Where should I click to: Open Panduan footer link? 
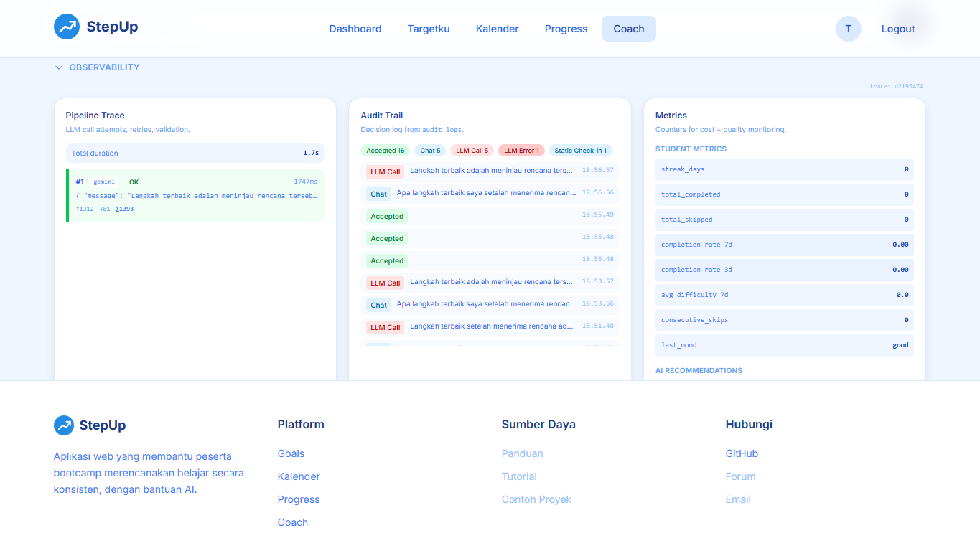pyautogui.click(x=523, y=453)
